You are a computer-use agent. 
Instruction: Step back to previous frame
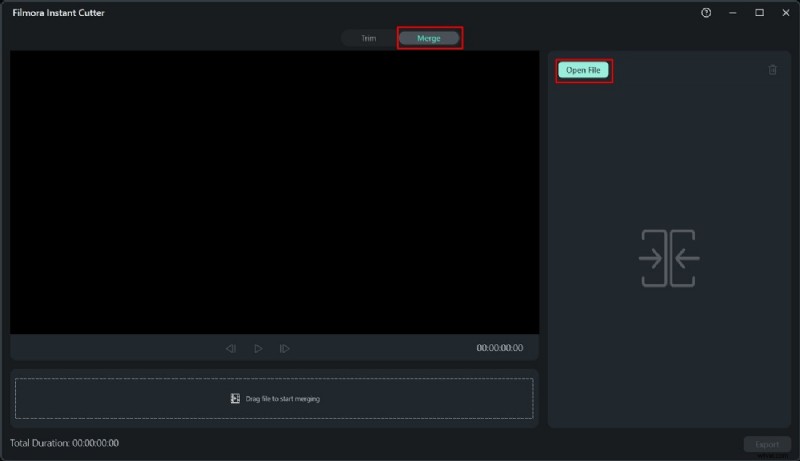point(231,348)
